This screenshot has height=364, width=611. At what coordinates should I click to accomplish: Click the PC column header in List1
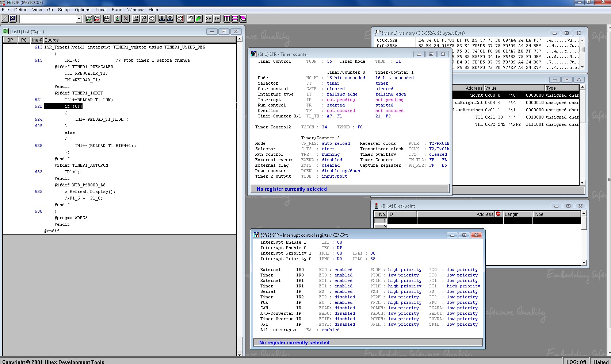pyautogui.click(x=24, y=40)
